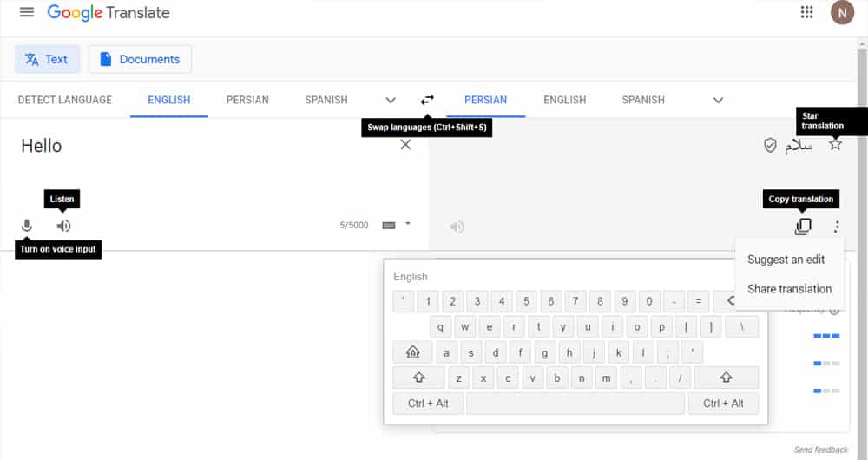Open the Google apps grid

[806, 12]
